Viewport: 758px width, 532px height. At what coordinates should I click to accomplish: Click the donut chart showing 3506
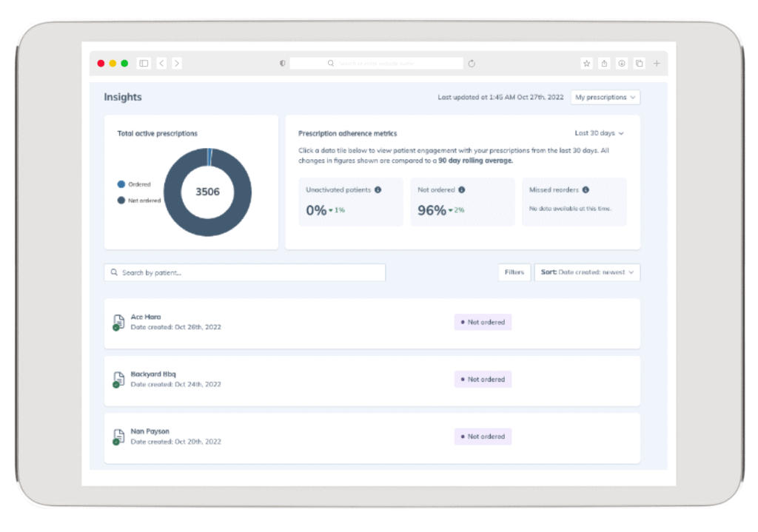[207, 192]
